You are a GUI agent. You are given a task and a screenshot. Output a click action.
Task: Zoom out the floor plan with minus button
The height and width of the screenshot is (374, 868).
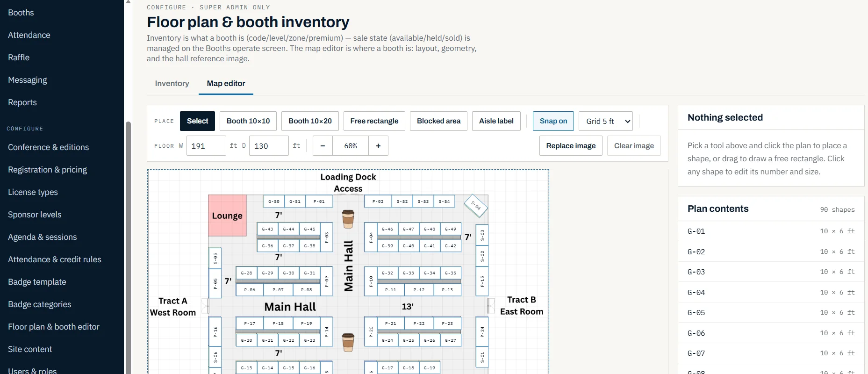[x=323, y=146]
